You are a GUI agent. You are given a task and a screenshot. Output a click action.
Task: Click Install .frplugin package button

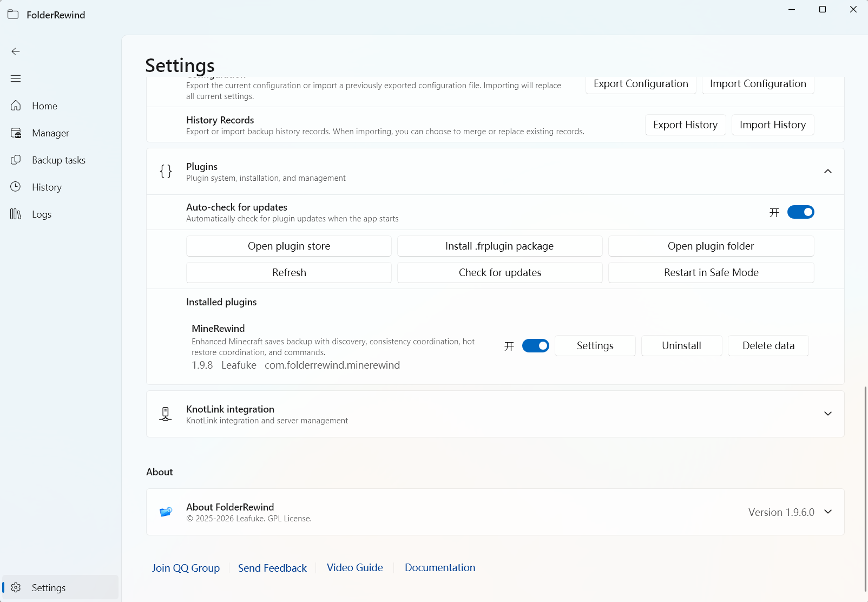[499, 246]
